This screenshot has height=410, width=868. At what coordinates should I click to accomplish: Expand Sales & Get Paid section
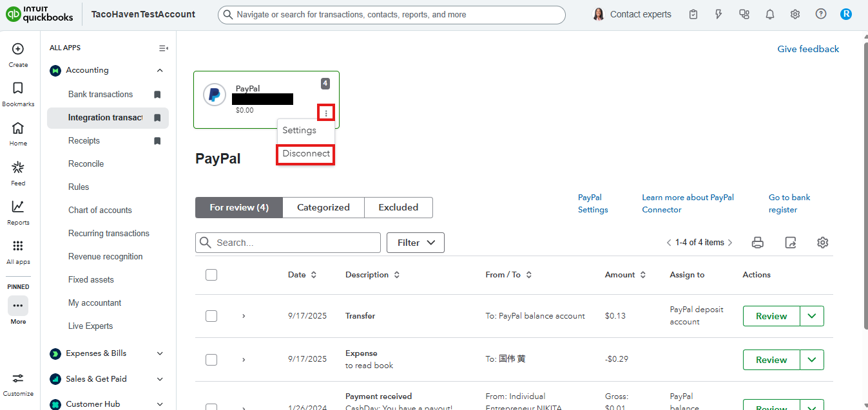(160, 379)
